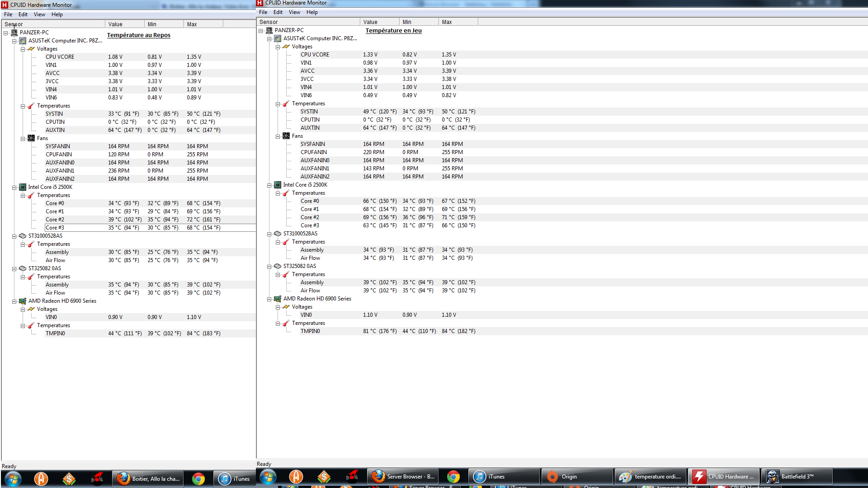The width and height of the screenshot is (868, 488).
Task: Select the Core #2 row in left window
Action: click(x=55, y=220)
